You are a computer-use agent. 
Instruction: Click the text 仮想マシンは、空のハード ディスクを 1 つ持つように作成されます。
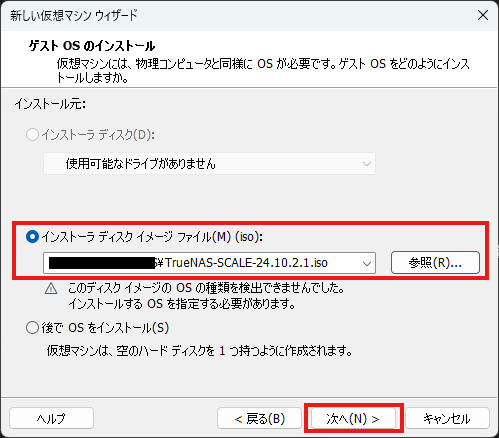point(200,351)
